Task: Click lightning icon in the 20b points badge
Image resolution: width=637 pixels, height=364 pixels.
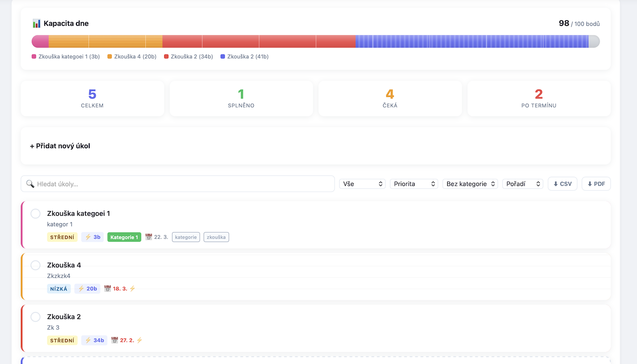Action: (x=81, y=288)
